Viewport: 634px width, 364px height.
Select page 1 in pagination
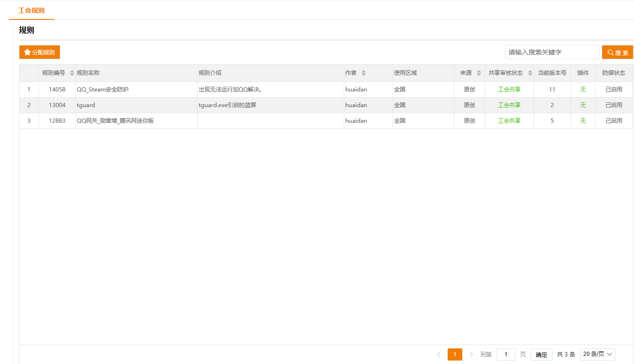click(455, 355)
